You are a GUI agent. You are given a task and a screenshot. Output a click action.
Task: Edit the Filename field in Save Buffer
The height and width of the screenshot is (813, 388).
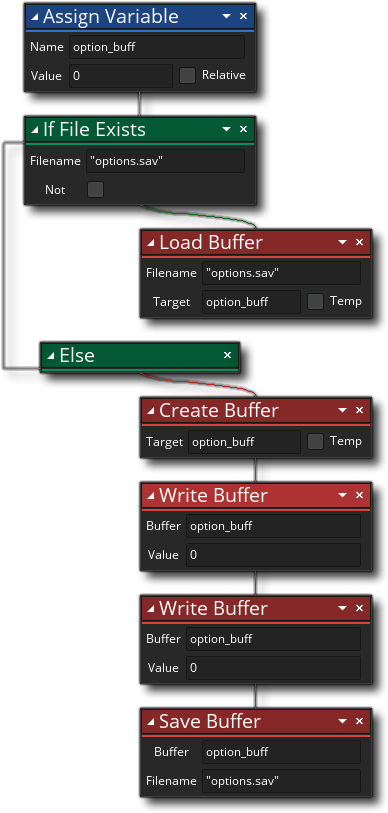[x=281, y=780]
